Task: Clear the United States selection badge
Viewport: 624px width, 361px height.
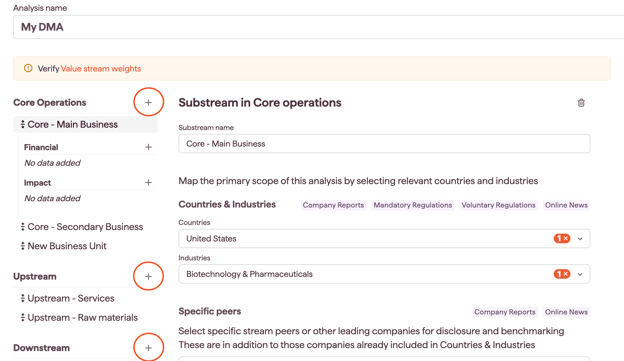Action: [562, 238]
